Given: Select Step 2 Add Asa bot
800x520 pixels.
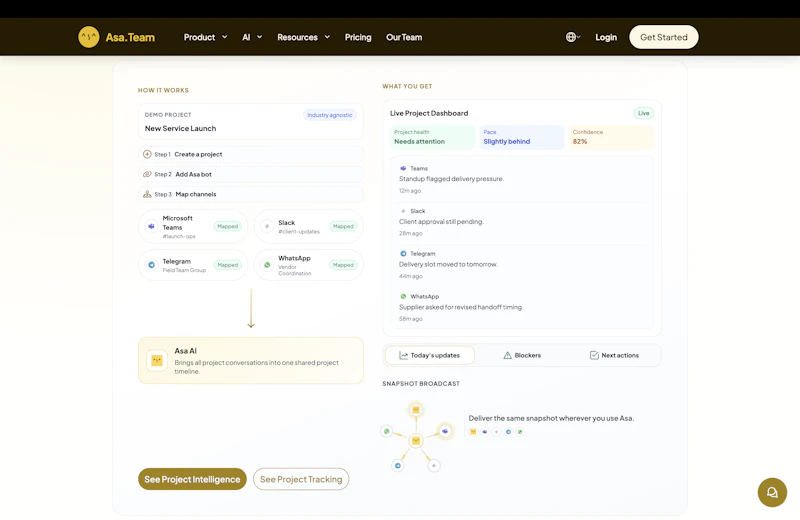Looking at the screenshot, I should 251,174.
